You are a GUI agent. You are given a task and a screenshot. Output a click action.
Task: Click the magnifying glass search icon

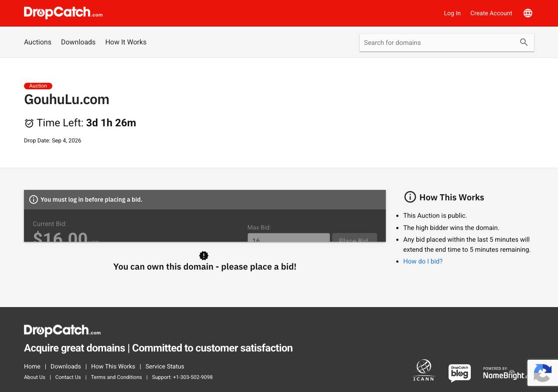pos(524,42)
